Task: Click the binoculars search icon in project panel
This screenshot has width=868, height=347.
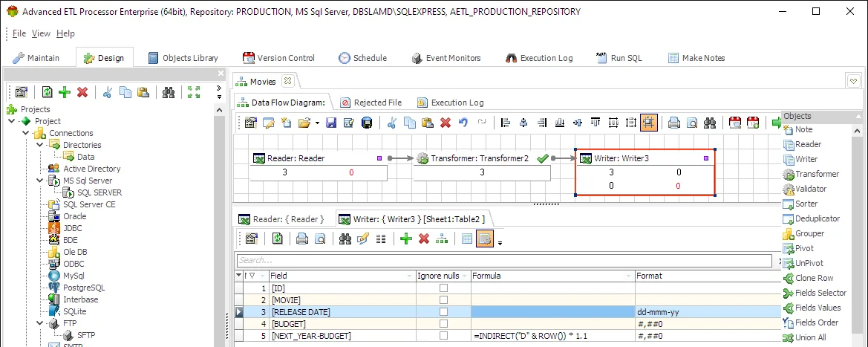Action: (169, 93)
